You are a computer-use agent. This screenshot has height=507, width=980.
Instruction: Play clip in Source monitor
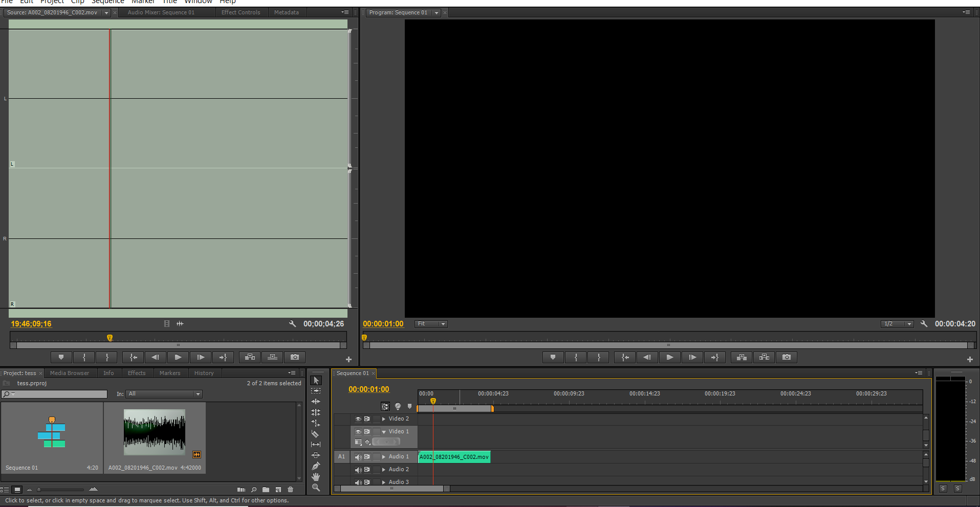pos(178,357)
